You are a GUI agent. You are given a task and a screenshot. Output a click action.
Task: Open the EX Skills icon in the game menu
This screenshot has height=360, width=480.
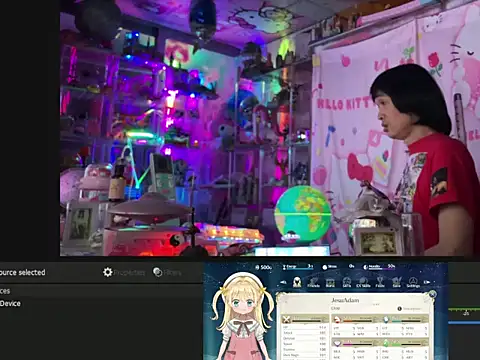click(x=363, y=282)
